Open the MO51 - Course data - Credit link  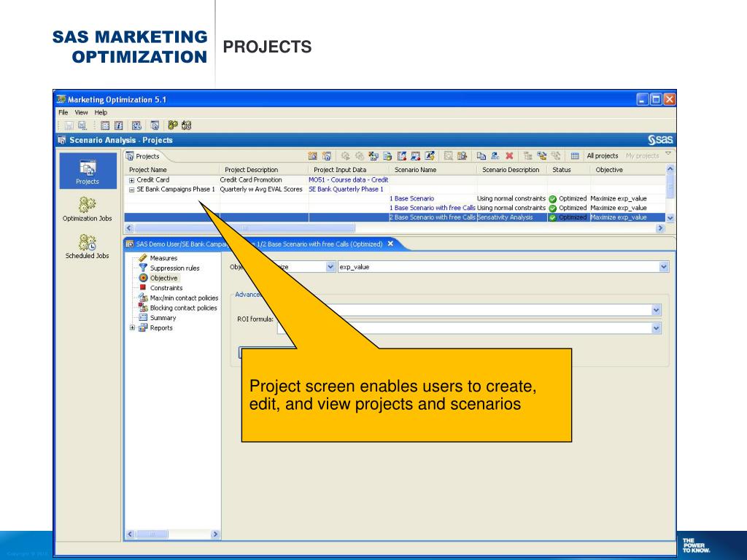(348, 179)
